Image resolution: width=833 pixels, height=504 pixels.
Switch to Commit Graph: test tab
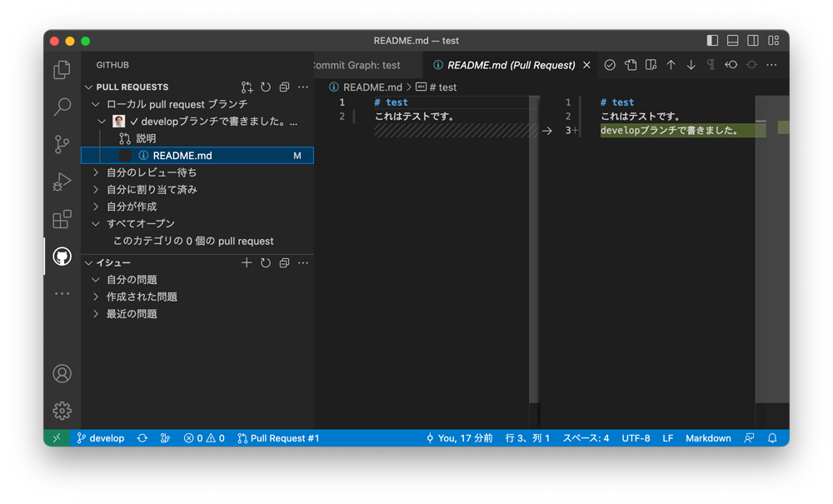369,65
